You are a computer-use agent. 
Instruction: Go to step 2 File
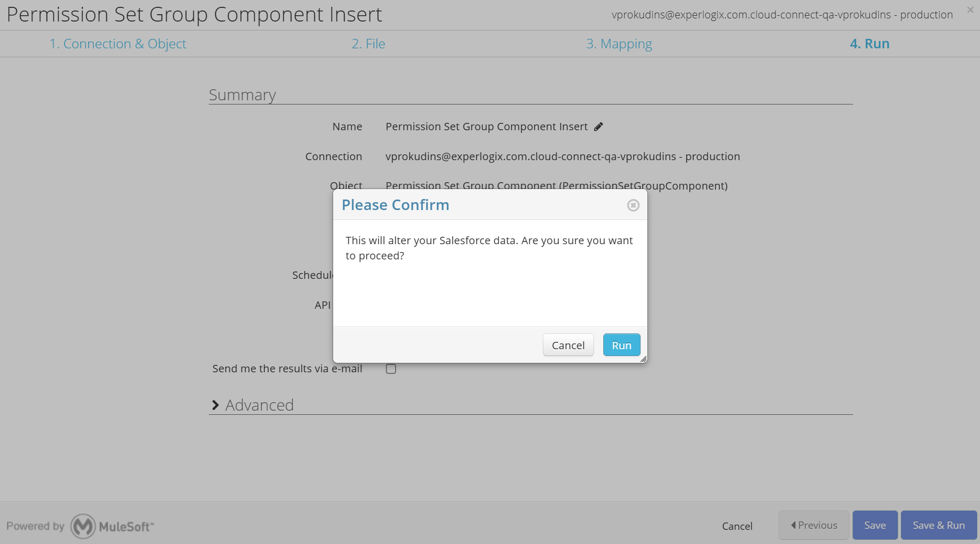pyautogui.click(x=368, y=44)
